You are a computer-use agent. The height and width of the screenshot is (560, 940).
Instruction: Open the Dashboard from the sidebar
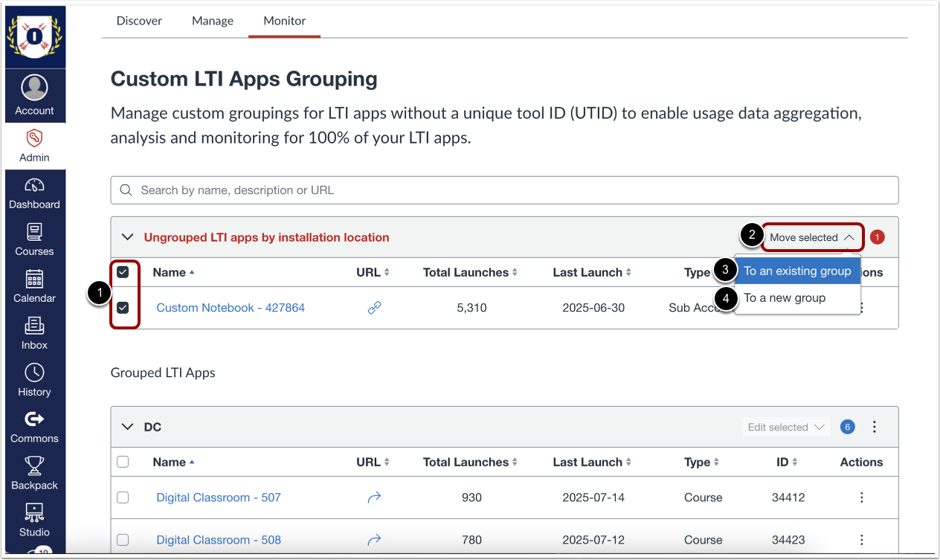tap(35, 193)
